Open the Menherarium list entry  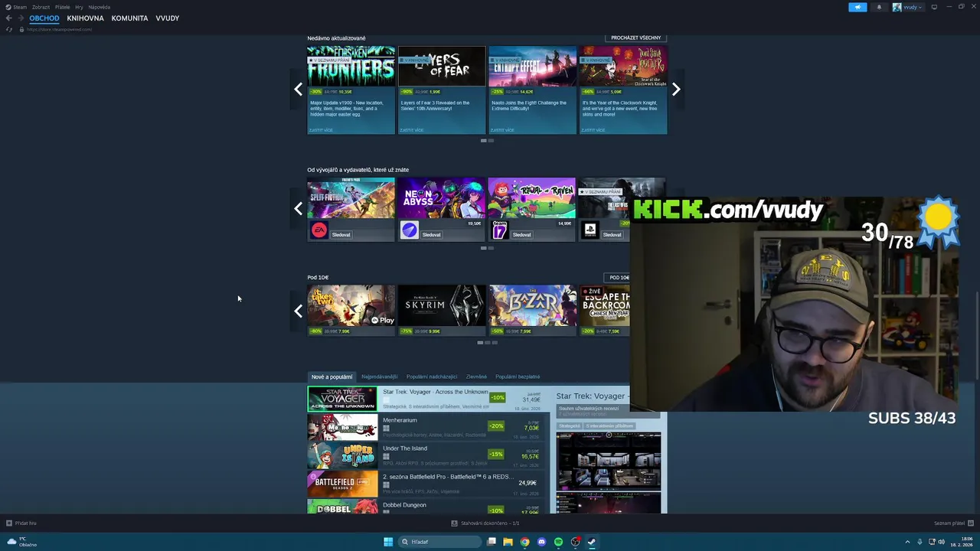430,427
